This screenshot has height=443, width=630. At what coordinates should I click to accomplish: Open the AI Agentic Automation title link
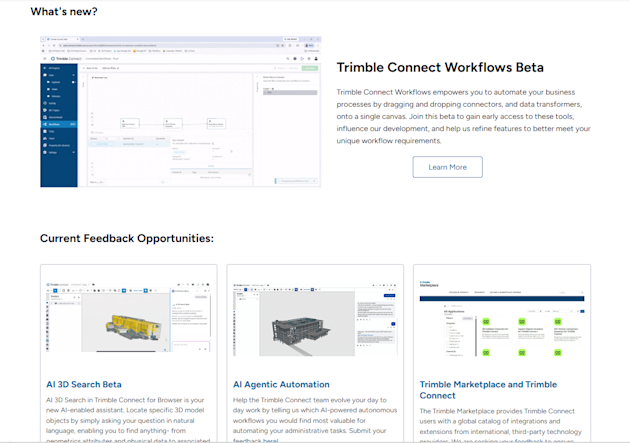281,384
